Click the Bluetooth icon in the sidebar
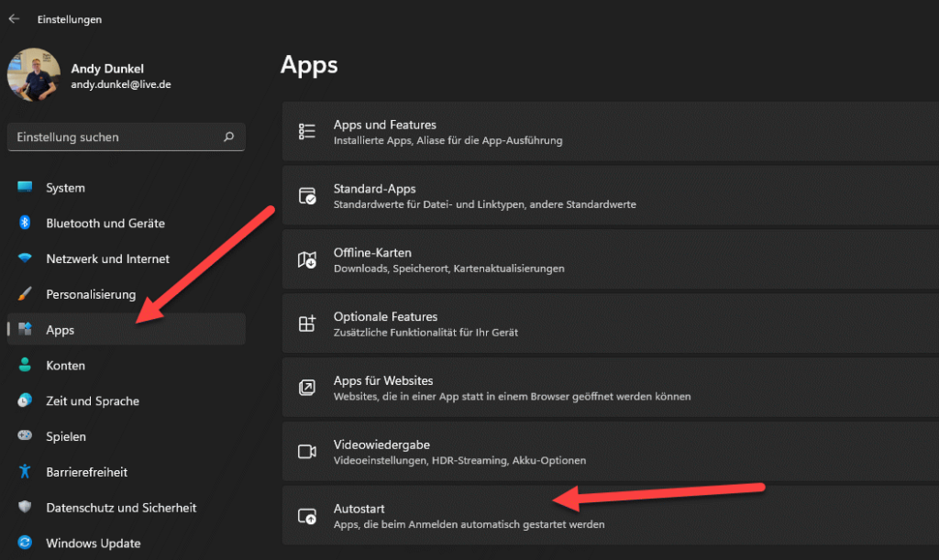 tap(25, 223)
